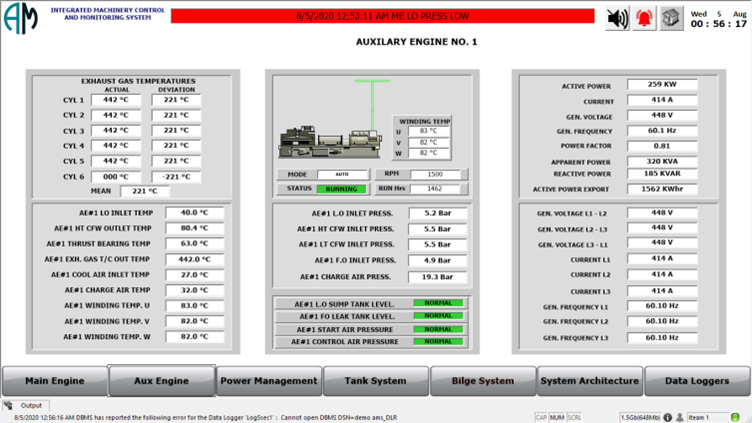The height and width of the screenshot is (423, 752).
Task: Show the System Architecture view
Action: pyautogui.click(x=589, y=381)
